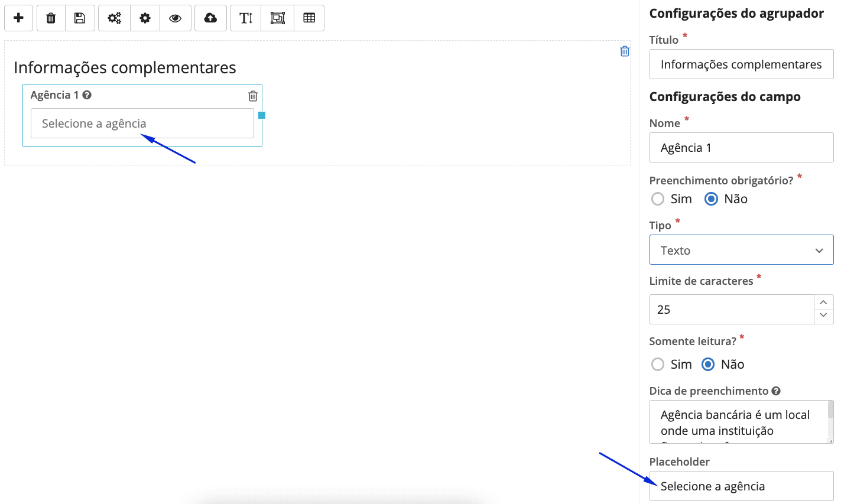Click the single gear settings icon

click(145, 18)
